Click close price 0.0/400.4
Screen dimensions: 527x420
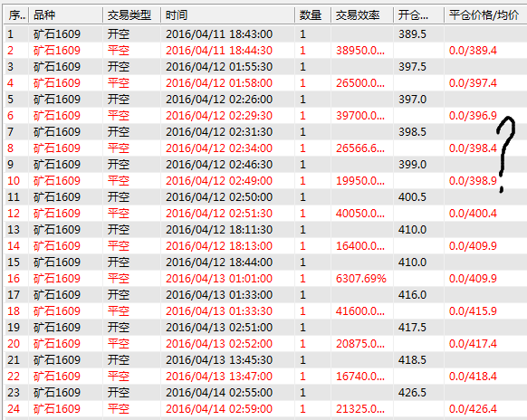[473, 214]
